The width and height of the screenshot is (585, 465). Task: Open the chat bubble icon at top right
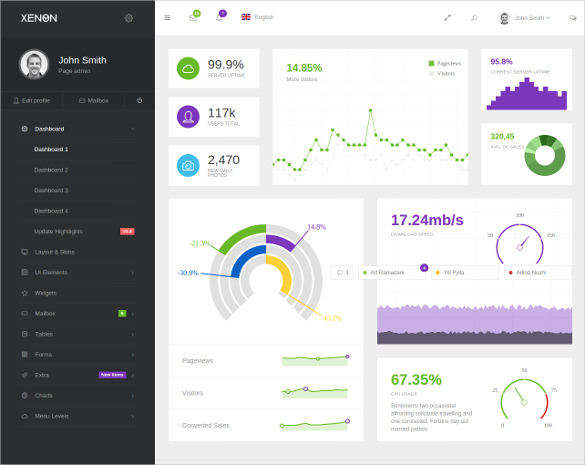coord(572,18)
